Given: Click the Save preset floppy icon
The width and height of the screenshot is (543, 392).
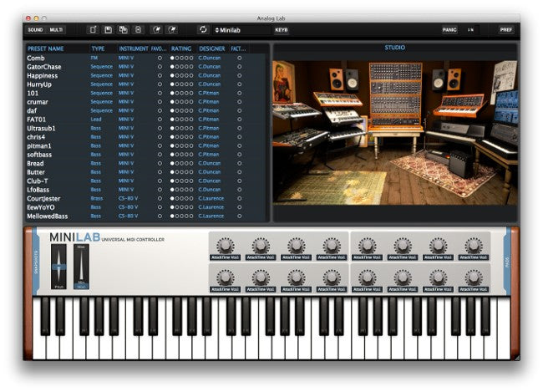Looking at the screenshot, I should coord(108,30).
